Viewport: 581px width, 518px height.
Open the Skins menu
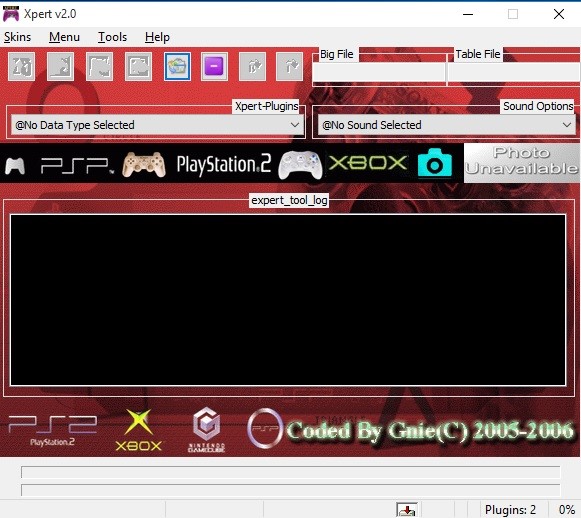tap(17, 37)
